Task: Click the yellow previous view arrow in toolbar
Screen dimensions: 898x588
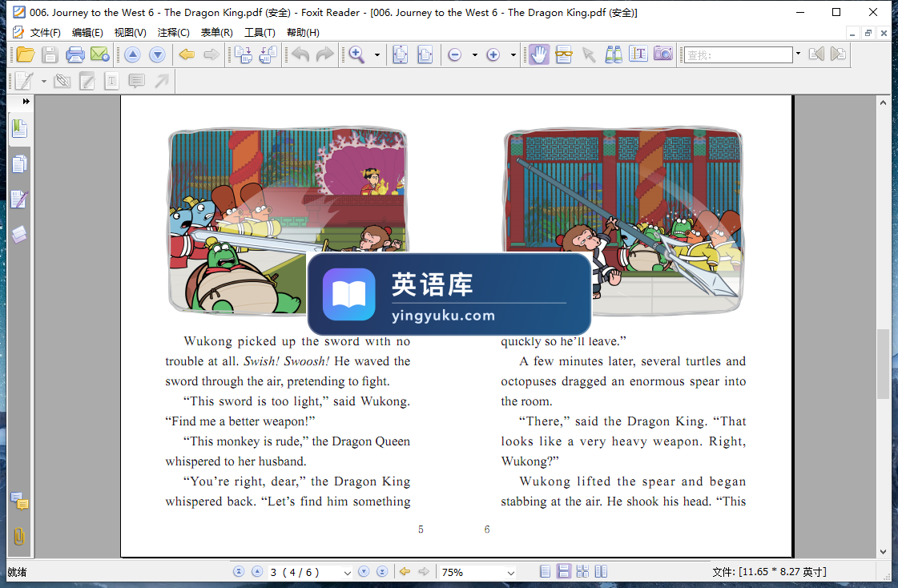Action: (x=187, y=54)
